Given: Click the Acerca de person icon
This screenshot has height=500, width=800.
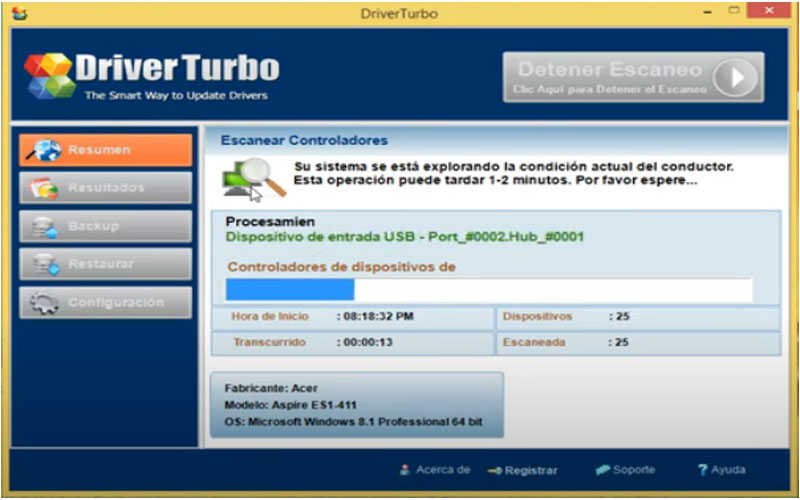Looking at the screenshot, I should [405, 470].
